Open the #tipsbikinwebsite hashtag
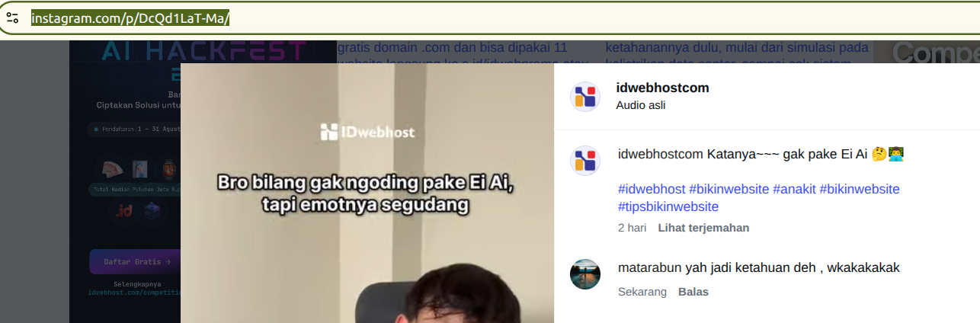Screen dimensions: 980x323 coord(668,206)
